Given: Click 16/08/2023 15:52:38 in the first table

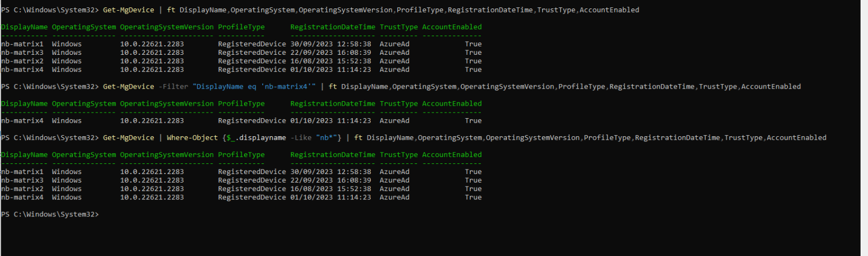Looking at the screenshot, I should [x=331, y=61].
